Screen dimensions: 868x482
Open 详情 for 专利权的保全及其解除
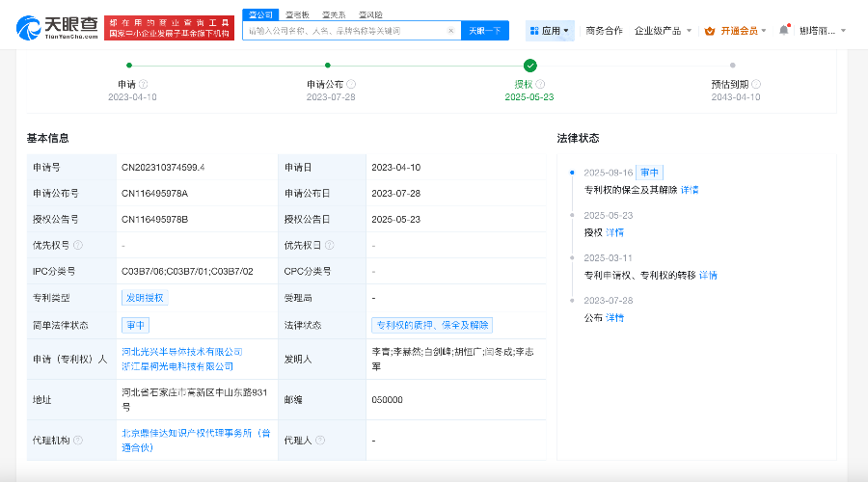click(x=690, y=190)
